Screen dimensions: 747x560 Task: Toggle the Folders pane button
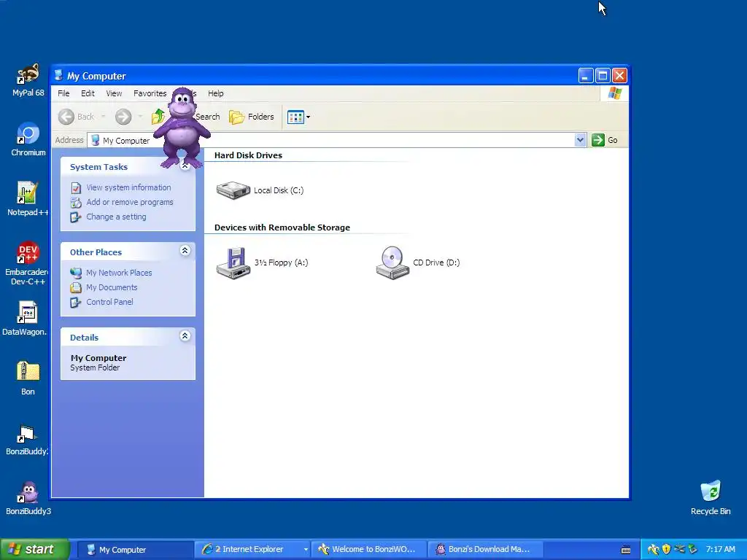click(x=252, y=117)
